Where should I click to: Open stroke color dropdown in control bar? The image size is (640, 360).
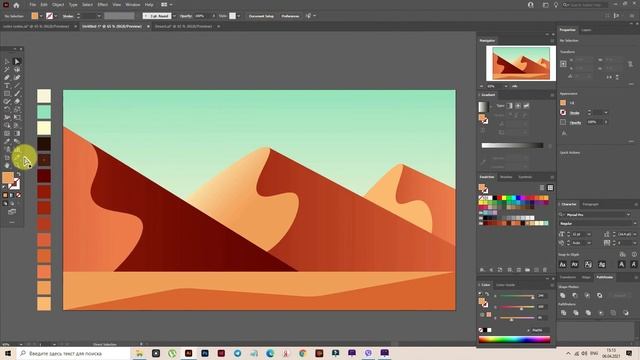pyautogui.click(x=56, y=16)
